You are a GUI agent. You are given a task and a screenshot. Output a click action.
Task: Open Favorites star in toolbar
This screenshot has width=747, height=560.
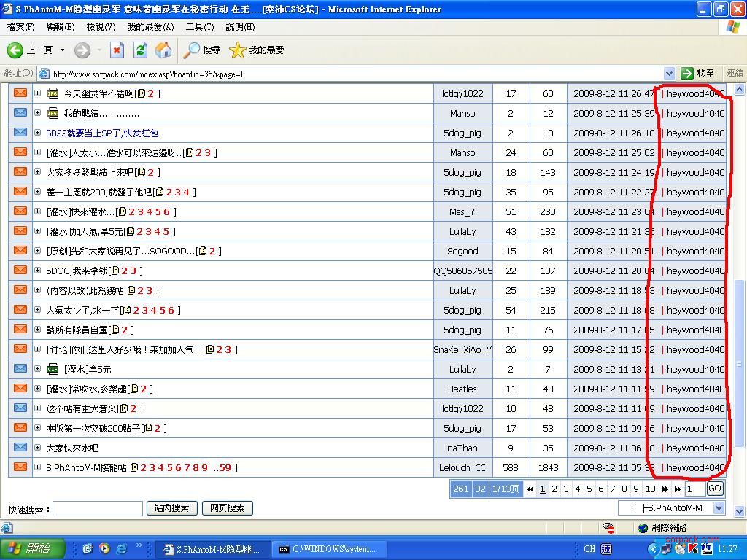coord(238,50)
